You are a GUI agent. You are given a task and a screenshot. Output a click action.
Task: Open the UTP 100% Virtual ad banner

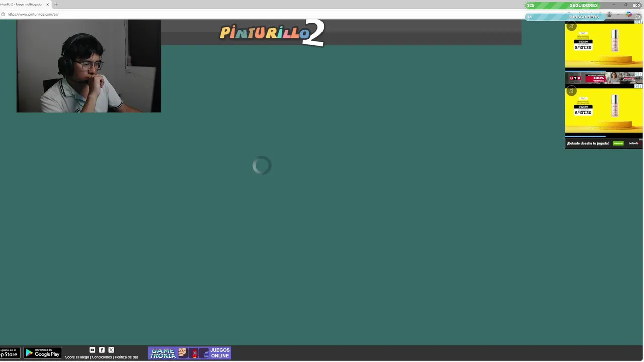click(x=604, y=78)
